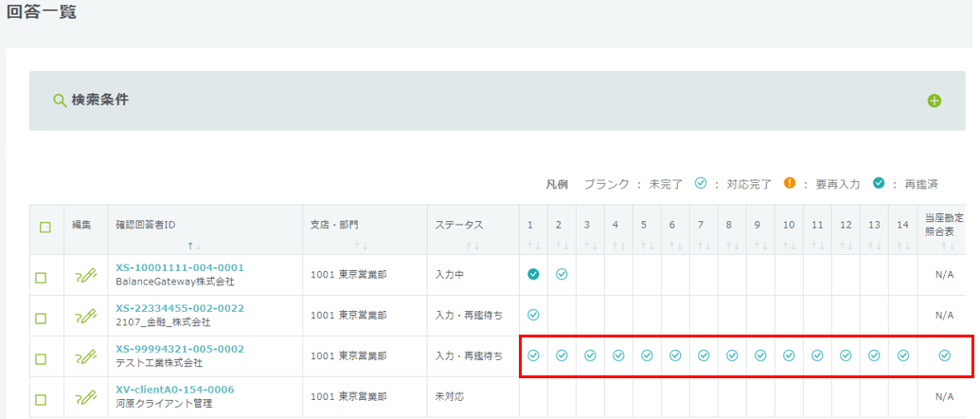Sort table by ステータス column
This screenshot has height=419, width=980.
pyautogui.click(x=471, y=246)
